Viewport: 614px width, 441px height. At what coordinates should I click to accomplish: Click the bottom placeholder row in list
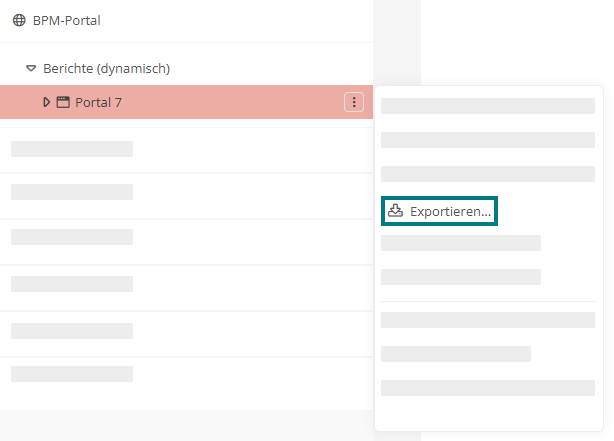[186, 374]
